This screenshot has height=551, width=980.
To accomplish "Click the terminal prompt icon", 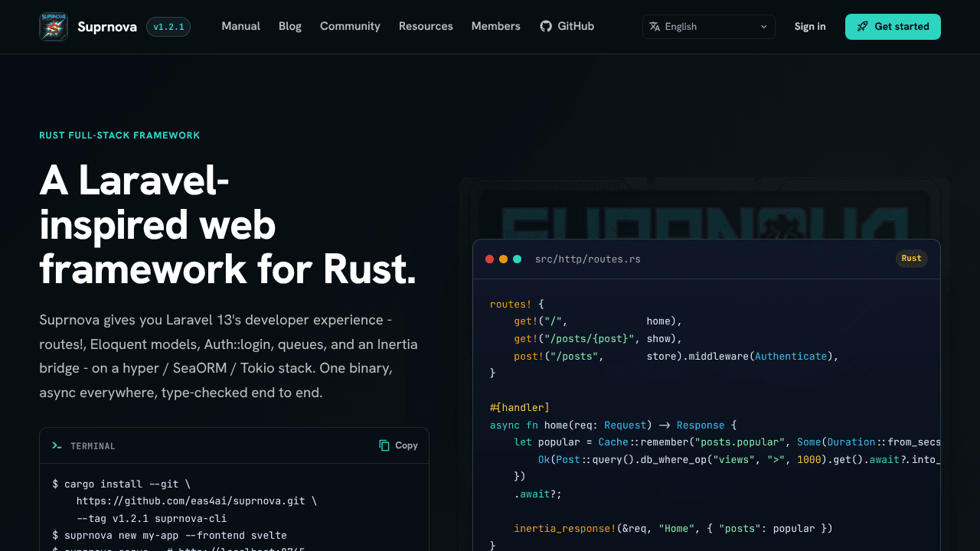I will 57,445.
